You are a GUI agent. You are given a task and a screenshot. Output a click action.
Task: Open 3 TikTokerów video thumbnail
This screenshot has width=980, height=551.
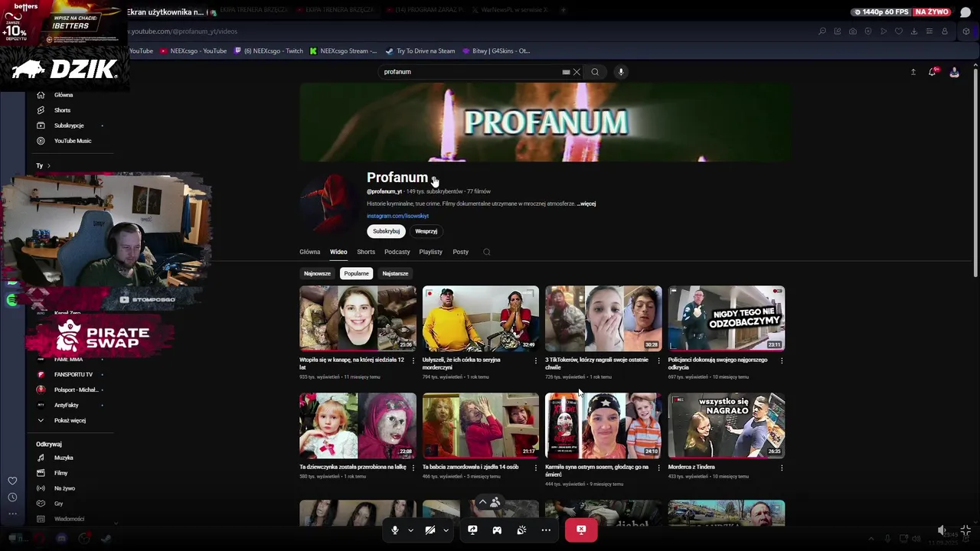[x=603, y=318]
